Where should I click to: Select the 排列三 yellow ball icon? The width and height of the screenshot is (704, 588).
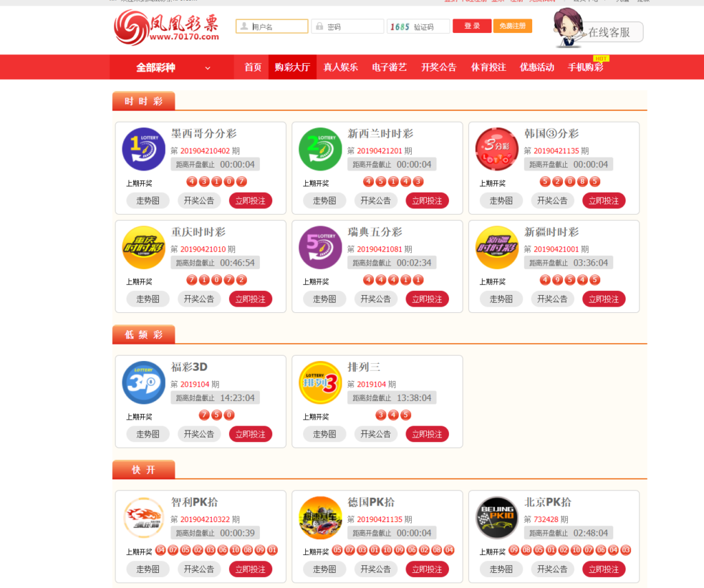point(320,382)
